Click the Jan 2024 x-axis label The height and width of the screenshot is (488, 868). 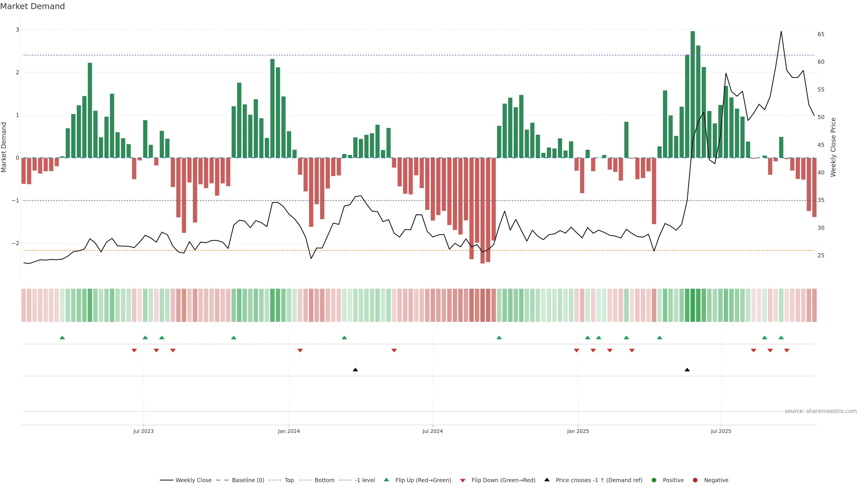pyautogui.click(x=289, y=431)
